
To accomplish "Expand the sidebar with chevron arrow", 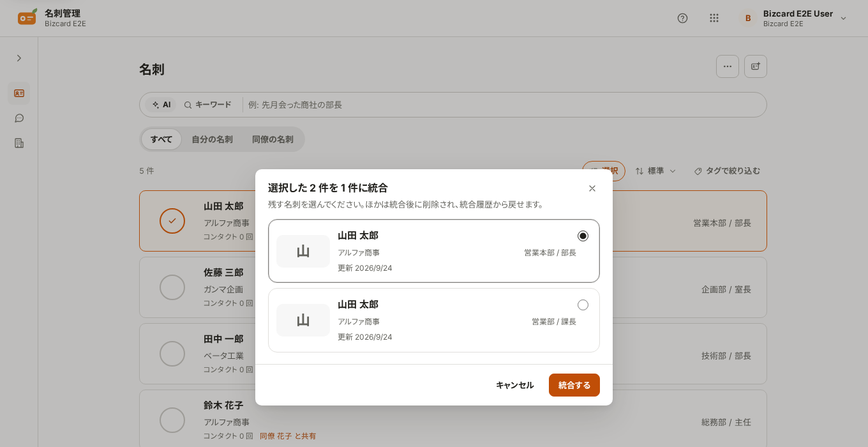I will pos(19,58).
